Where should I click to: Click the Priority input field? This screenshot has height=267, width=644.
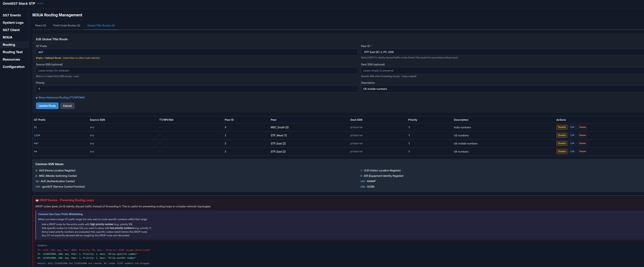pos(197,89)
